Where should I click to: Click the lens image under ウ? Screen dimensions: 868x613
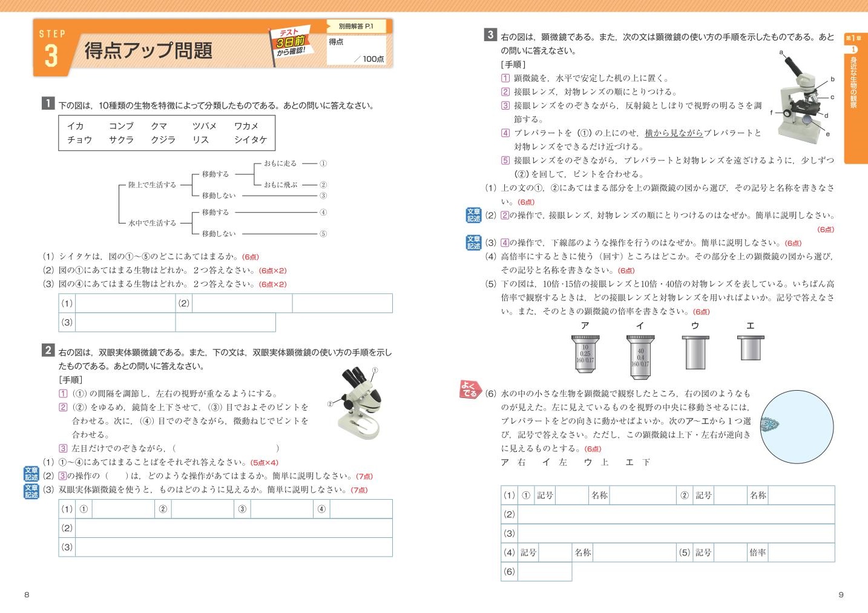(695, 352)
